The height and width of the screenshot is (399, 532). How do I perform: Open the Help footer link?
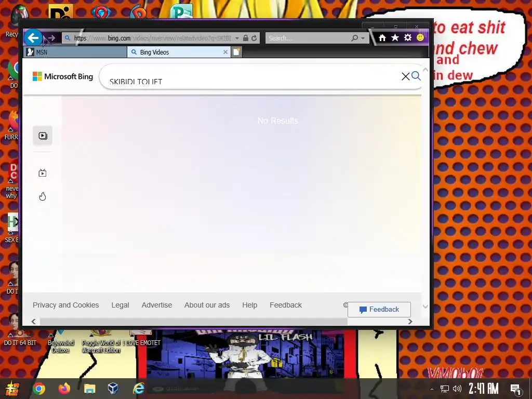250,305
